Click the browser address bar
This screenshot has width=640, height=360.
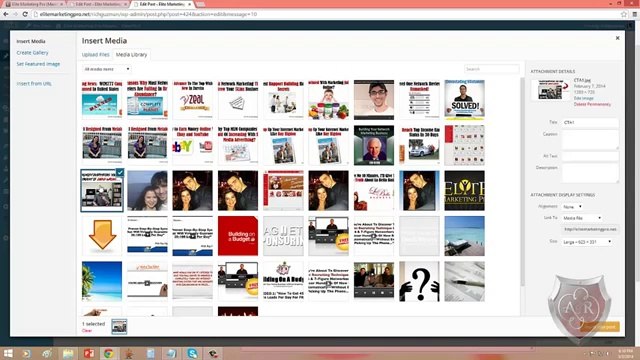coord(327,14)
